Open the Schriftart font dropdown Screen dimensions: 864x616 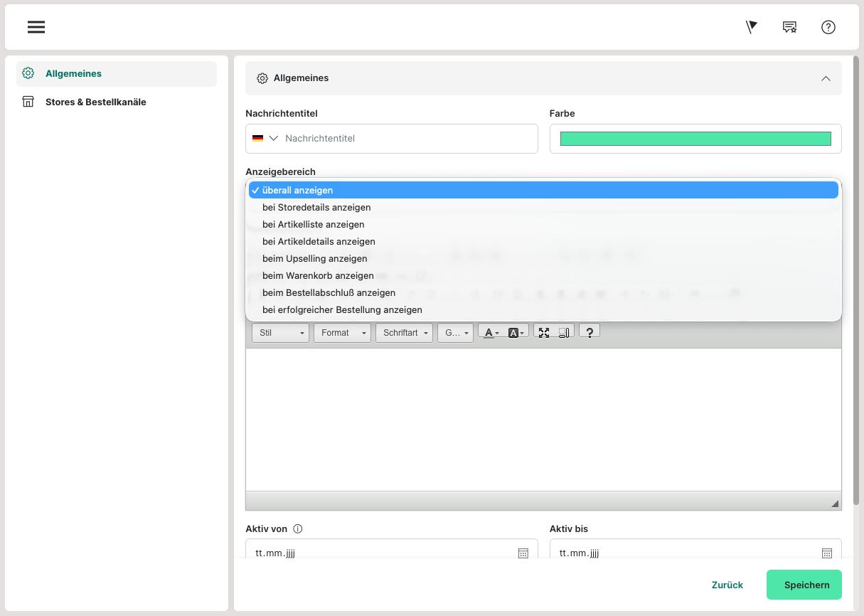click(405, 333)
